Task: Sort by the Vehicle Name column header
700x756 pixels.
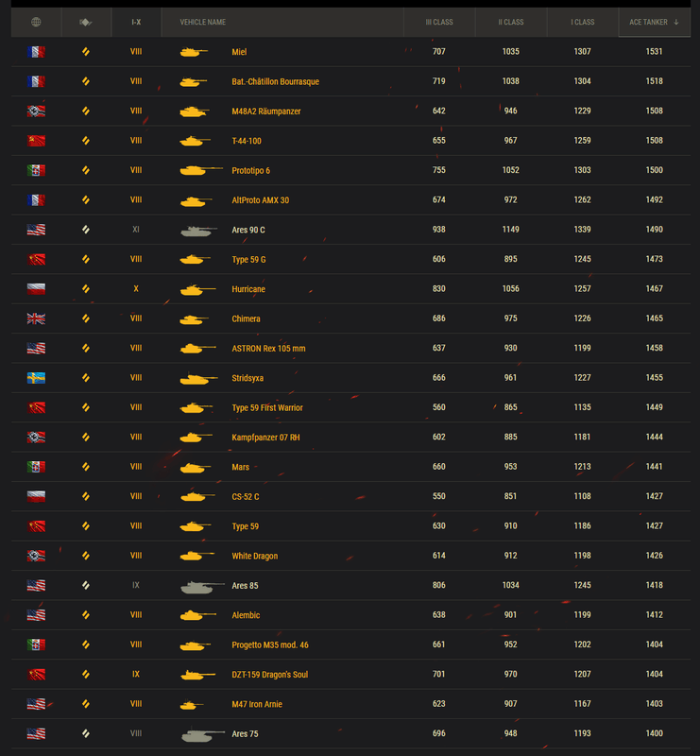Action: coord(202,22)
